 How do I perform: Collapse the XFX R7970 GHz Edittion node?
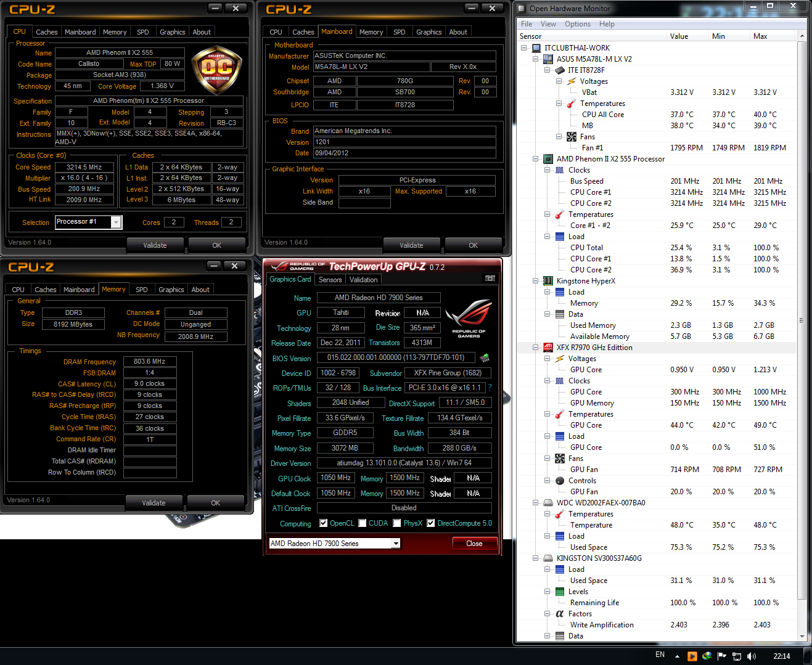[x=535, y=348]
